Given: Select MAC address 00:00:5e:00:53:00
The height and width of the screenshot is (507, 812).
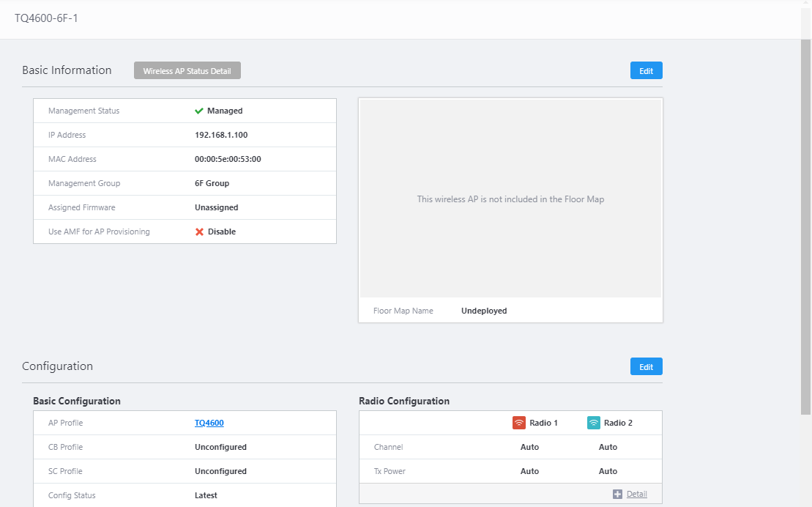Looking at the screenshot, I should [228, 159].
